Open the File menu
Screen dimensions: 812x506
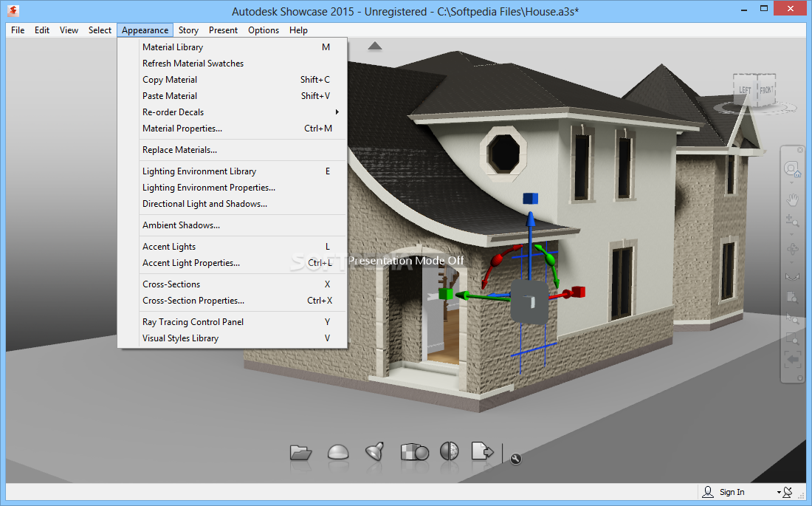(x=18, y=30)
